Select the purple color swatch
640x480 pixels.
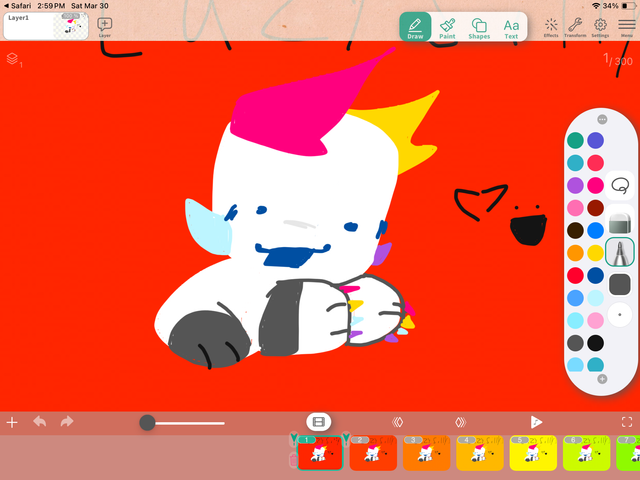575,185
